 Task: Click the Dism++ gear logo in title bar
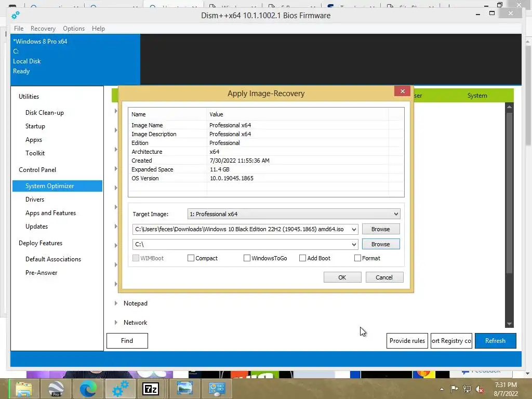16,15
